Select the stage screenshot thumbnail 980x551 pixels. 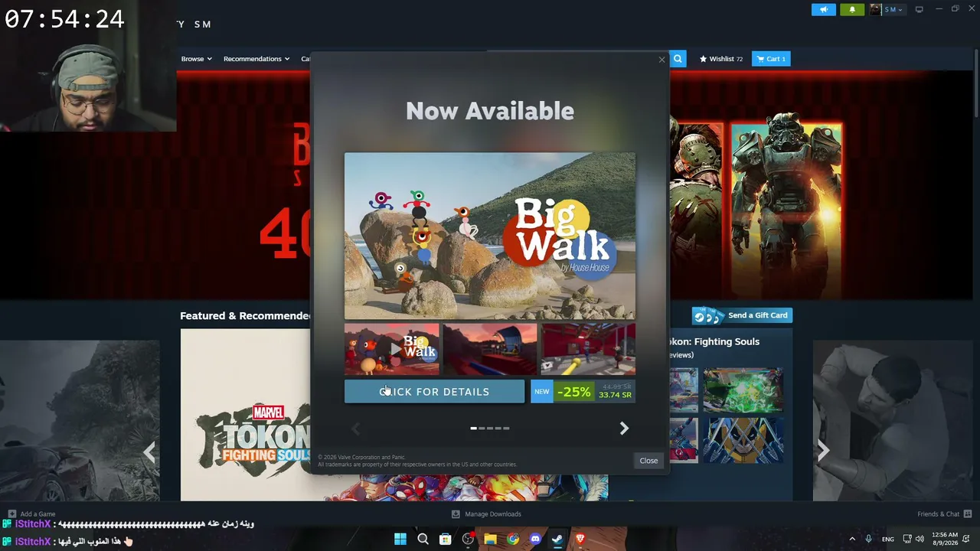tap(490, 349)
